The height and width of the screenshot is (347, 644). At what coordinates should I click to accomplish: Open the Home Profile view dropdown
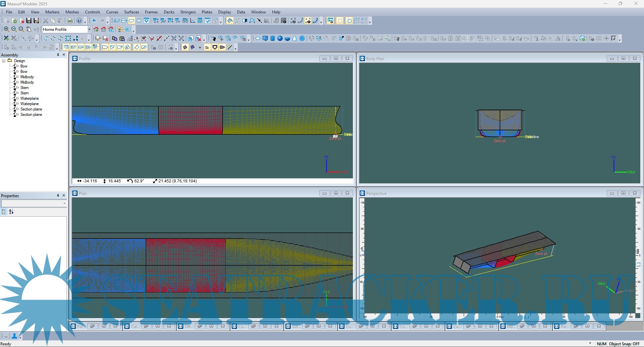(89, 30)
